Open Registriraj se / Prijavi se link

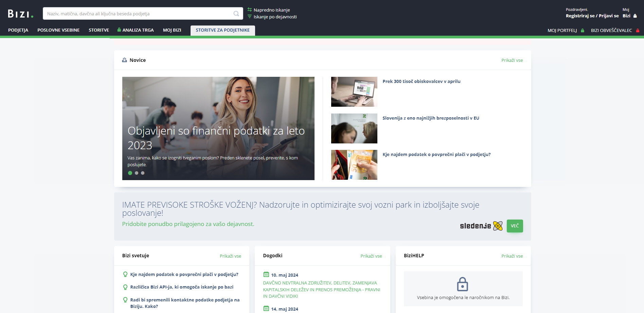pyautogui.click(x=592, y=16)
